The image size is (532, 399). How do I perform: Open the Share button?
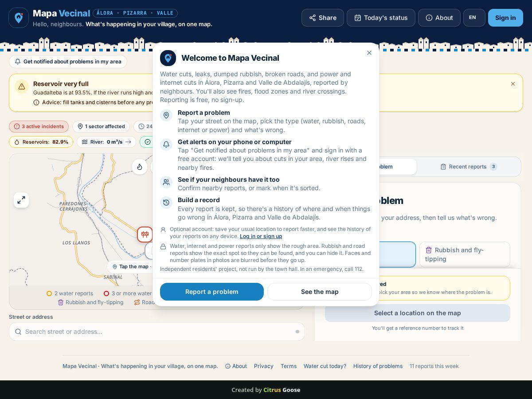(323, 18)
